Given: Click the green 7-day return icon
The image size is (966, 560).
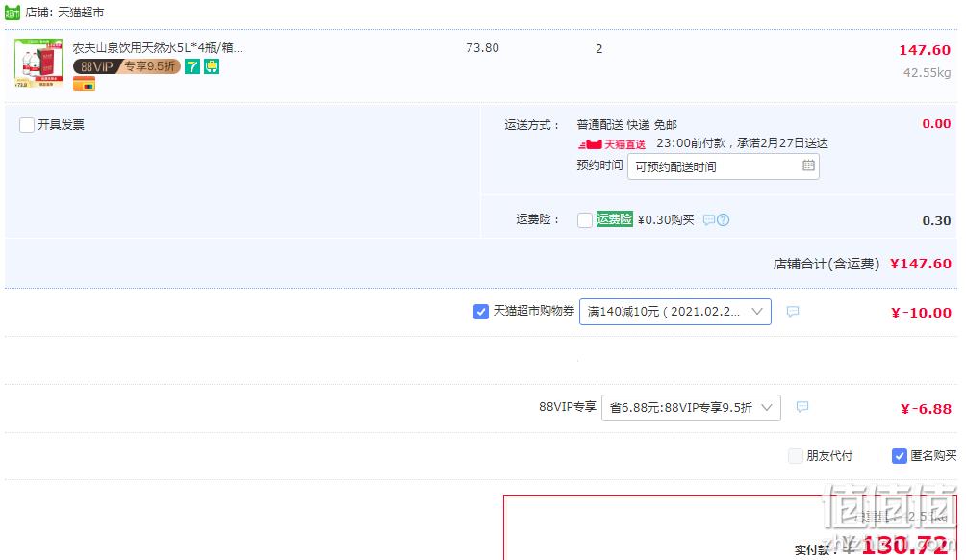Looking at the screenshot, I should point(192,66).
